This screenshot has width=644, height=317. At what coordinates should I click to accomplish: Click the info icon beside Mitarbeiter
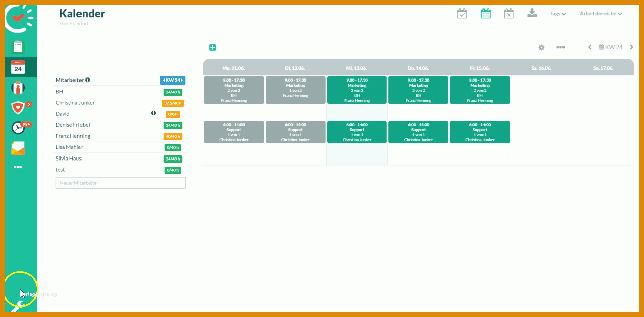tap(88, 80)
